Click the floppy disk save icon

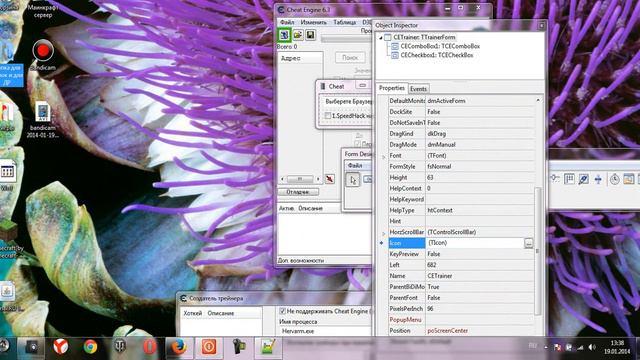[311, 35]
